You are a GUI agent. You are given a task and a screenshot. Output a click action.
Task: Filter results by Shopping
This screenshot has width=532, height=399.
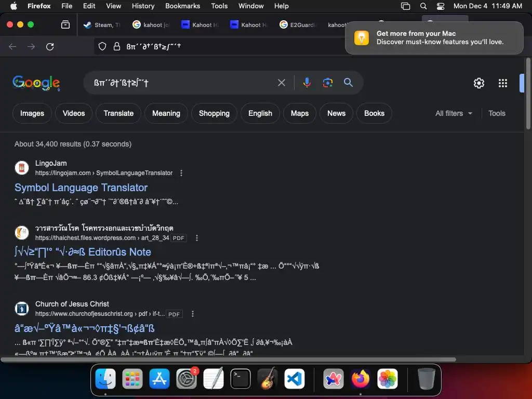(214, 113)
